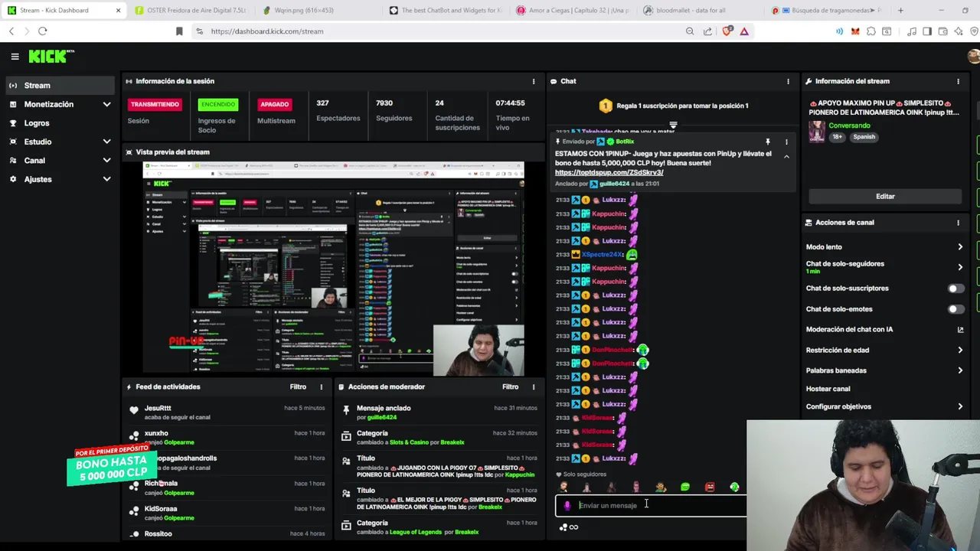Open Acciones de moderador three-dot menu
Image resolution: width=980 pixels, height=551 pixels.
pyautogui.click(x=534, y=387)
